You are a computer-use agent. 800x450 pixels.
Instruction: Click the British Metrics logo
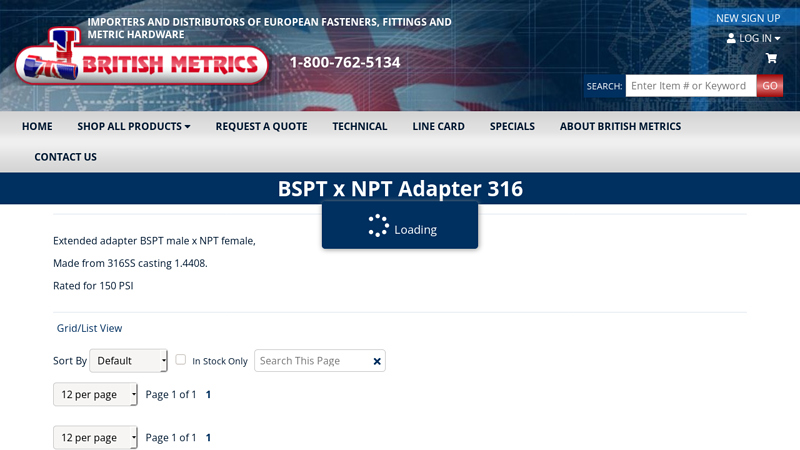click(x=142, y=57)
